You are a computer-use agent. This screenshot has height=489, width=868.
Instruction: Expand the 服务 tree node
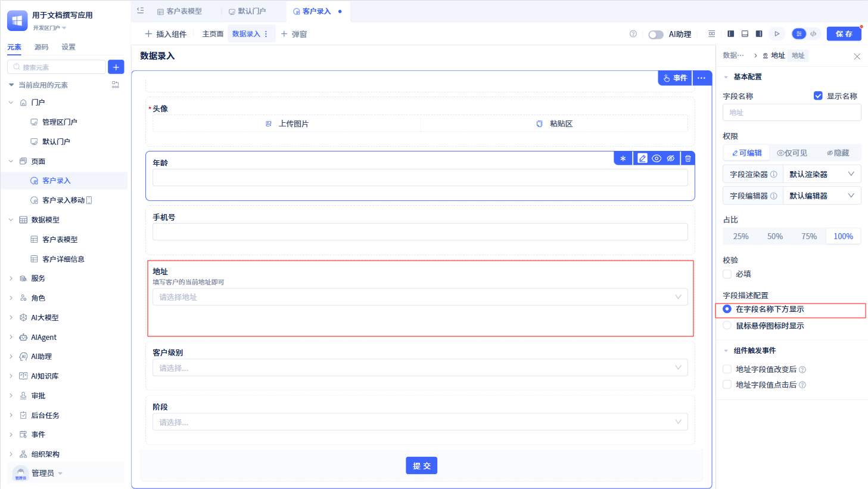[x=11, y=278]
